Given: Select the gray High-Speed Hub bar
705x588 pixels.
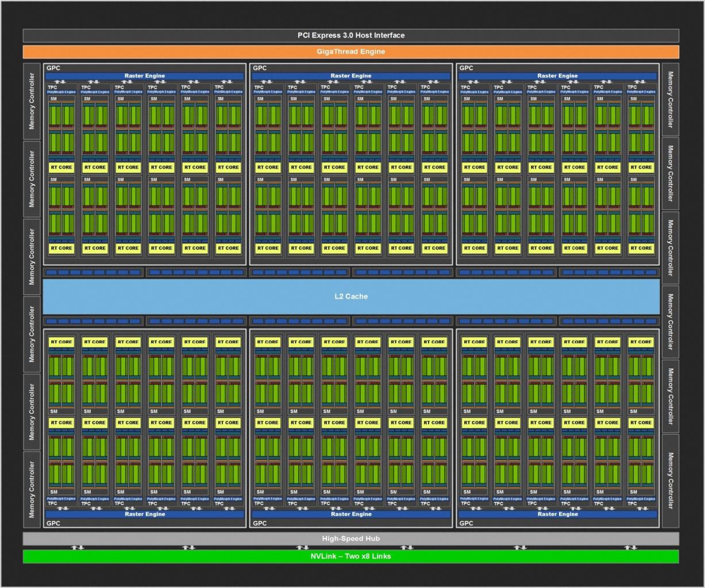Looking at the screenshot, I should 350,539.
